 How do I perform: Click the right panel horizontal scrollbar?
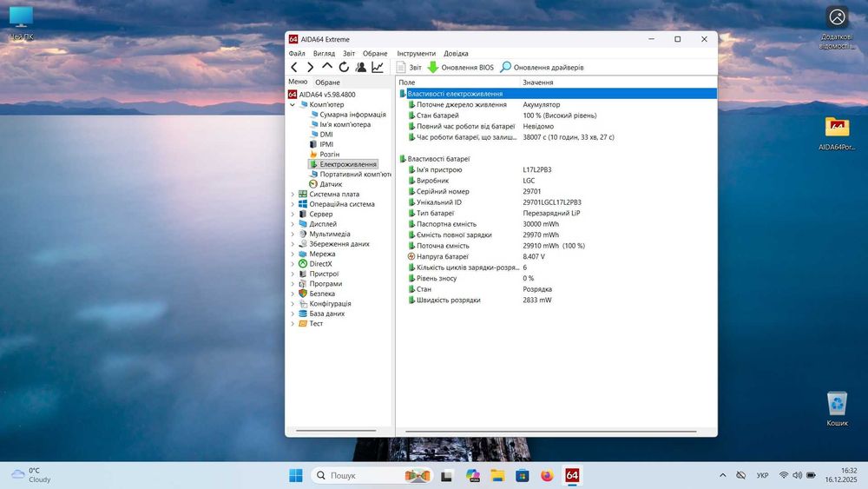coord(551,431)
